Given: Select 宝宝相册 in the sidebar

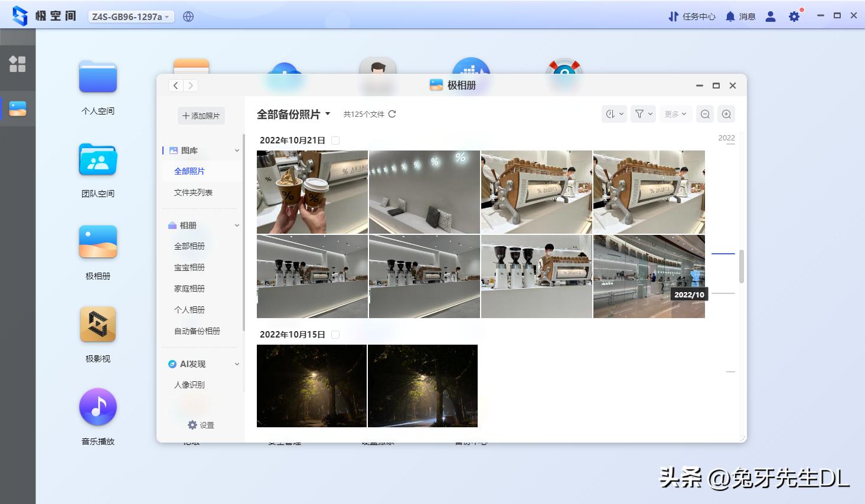Looking at the screenshot, I should coord(190,267).
